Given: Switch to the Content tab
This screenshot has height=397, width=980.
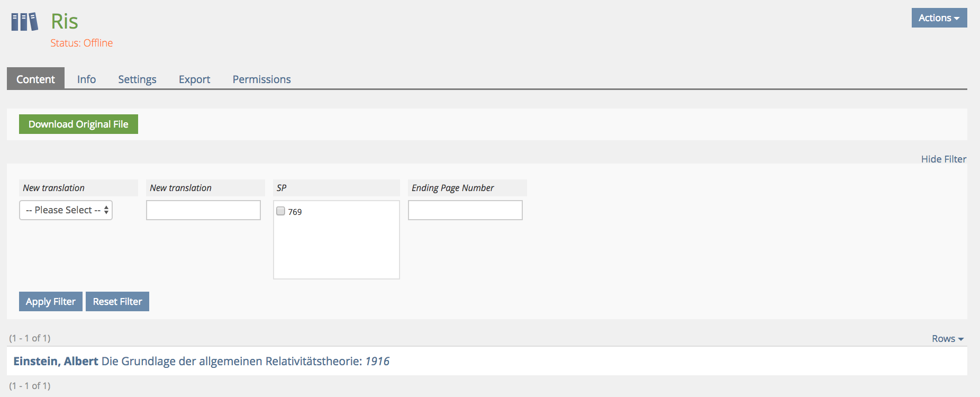Looking at the screenshot, I should pos(35,79).
